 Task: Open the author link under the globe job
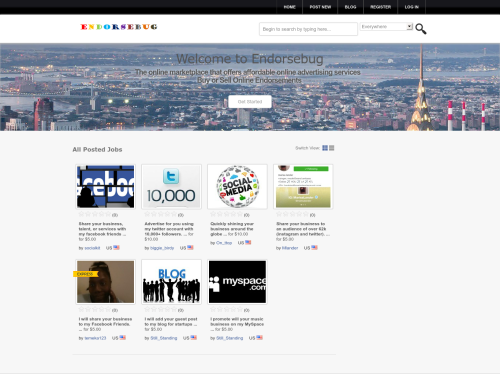224,243
